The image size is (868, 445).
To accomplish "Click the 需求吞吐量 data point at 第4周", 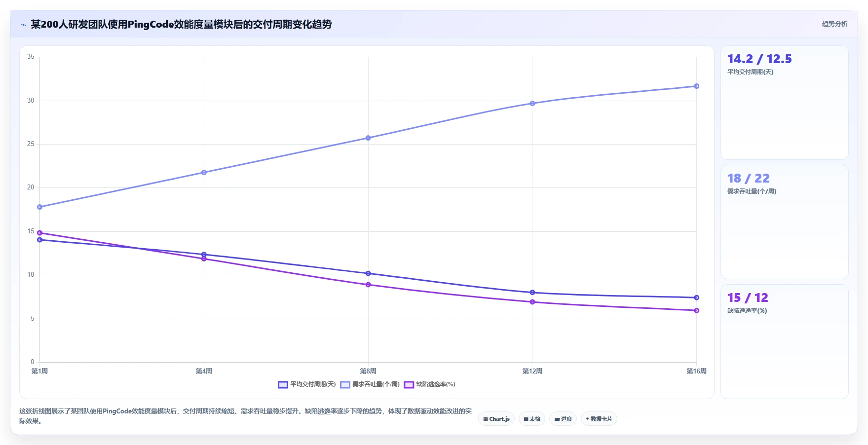I will [x=204, y=173].
